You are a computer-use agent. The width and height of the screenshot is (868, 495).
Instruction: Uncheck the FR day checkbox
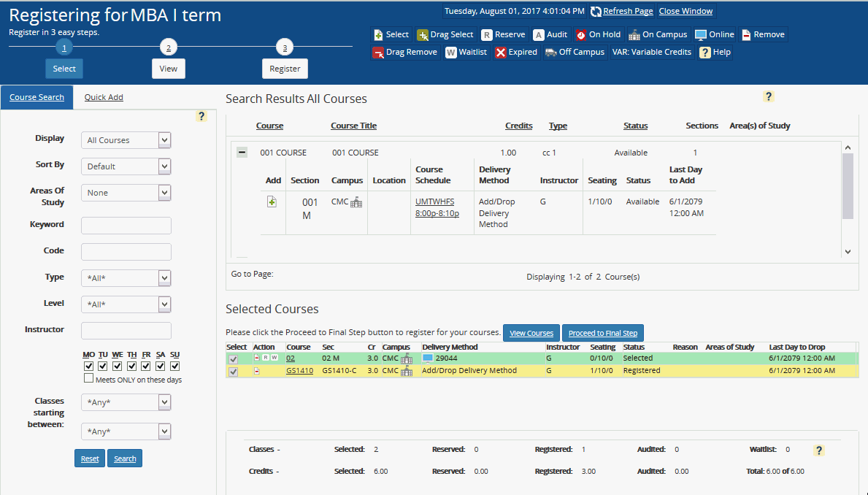[x=145, y=366]
